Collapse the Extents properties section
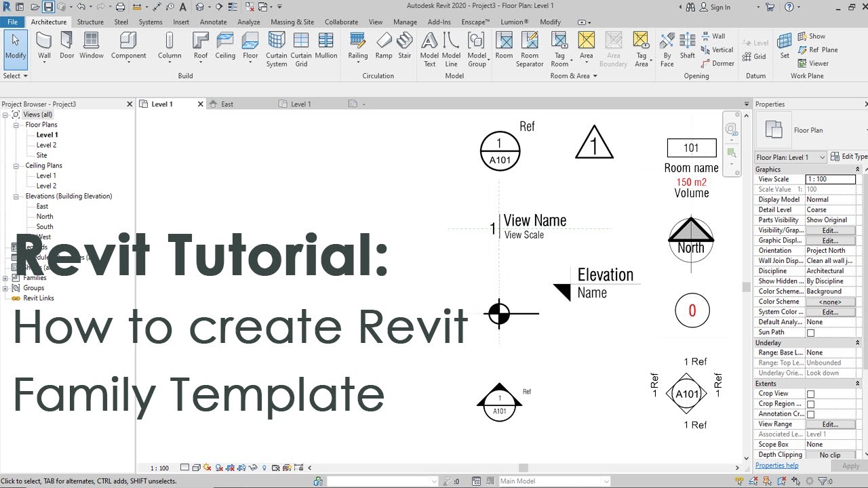 click(857, 384)
